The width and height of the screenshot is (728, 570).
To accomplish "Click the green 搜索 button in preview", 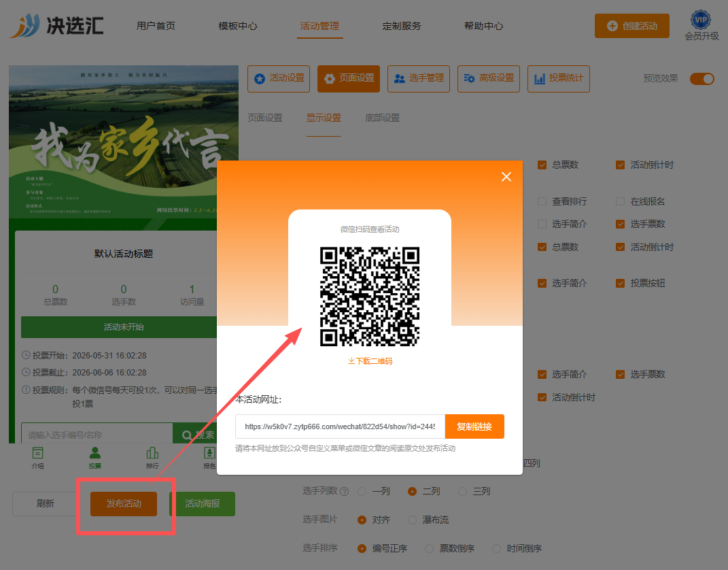I will (195, 435).
